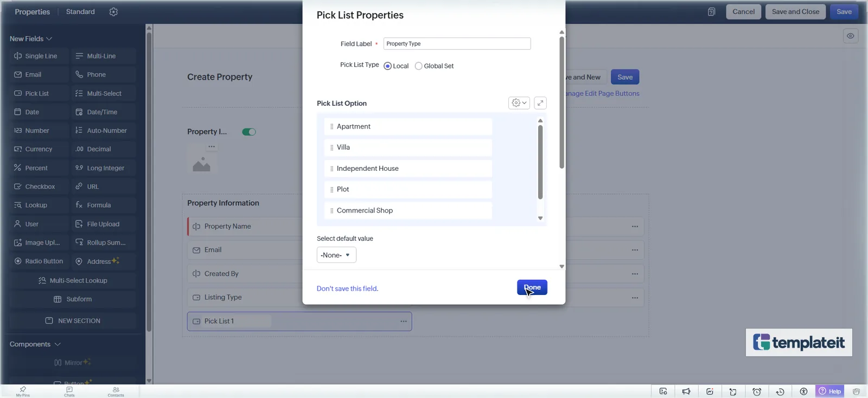Open Chats in the bottom bar
Viewport: 868px width, 398px height.
[x=69, y=391]
